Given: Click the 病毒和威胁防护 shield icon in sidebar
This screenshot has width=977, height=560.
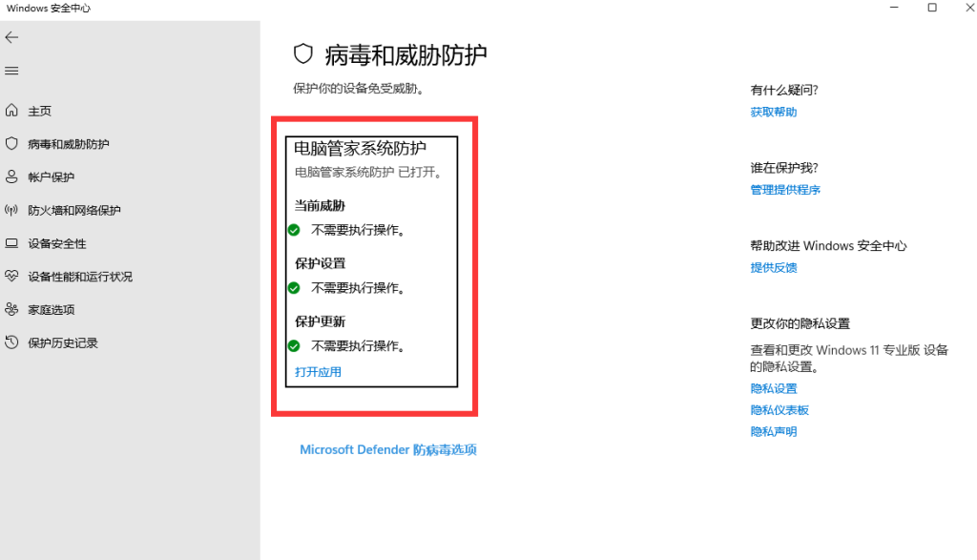Looking at the screenshot, I should (x=11, y=144).
